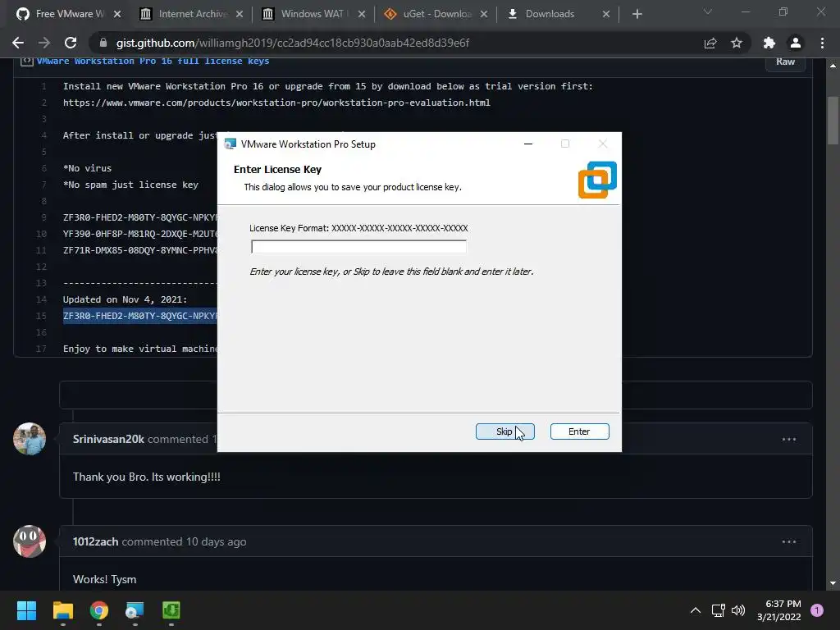Image resolution: width=840 pixels, height=630 pixels.
Task: Click 1012zach avatar image
Action: tap(30, 541)
